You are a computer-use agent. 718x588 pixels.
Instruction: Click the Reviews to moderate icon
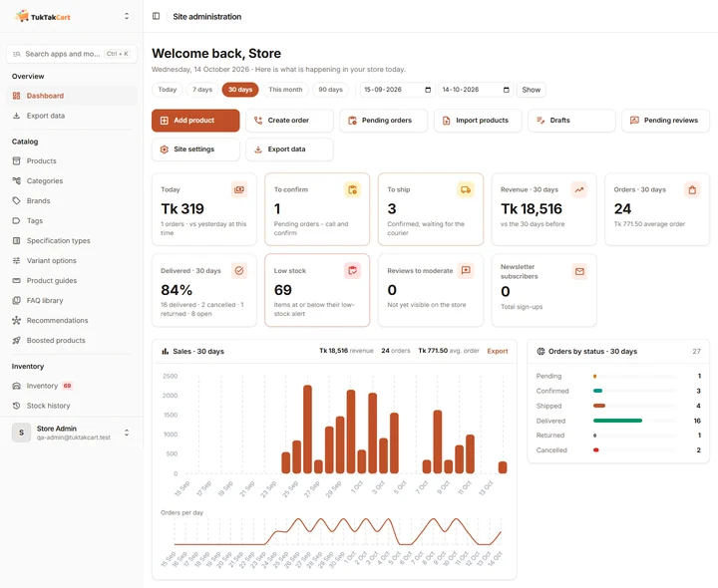point(466,270)
